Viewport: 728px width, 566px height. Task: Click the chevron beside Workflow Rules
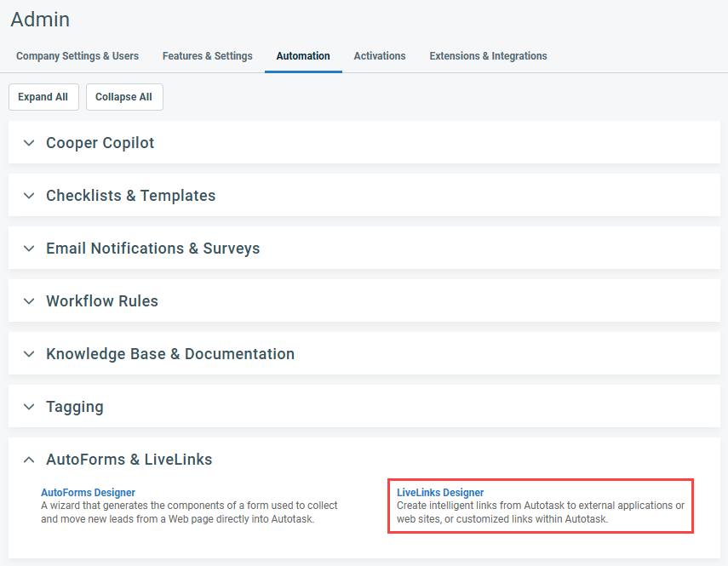point(29,301)
